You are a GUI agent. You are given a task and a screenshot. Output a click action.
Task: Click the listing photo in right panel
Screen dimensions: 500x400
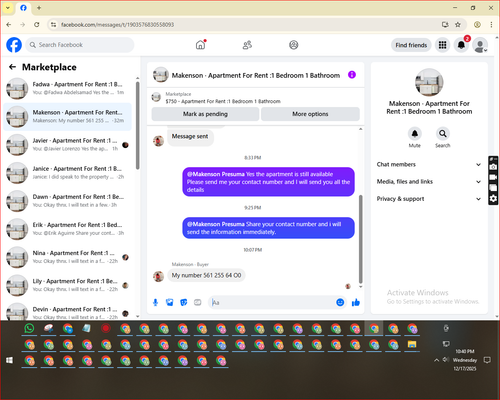click(429, 82)
